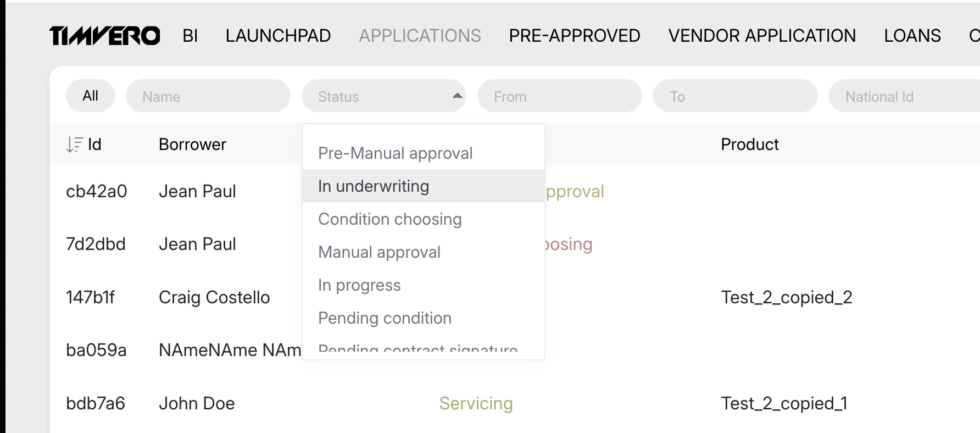
Task: Select "Manual approval" in dropdown list
Action: (x=379, y=252)
